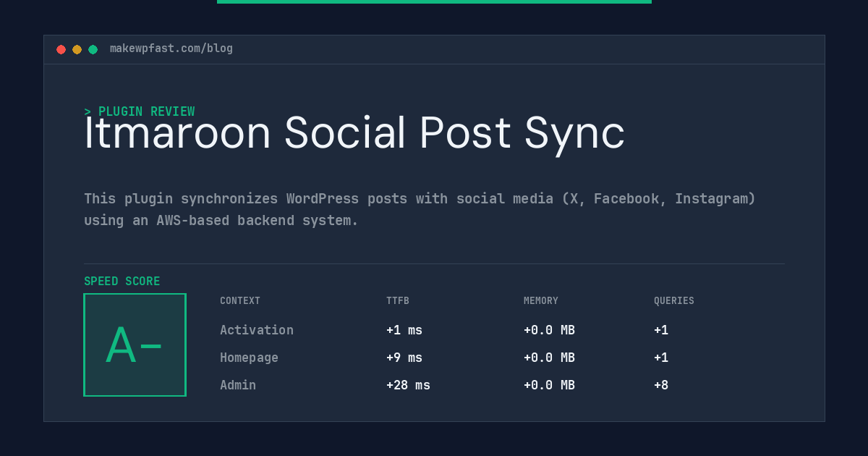Image resolution: width=868 pixels, height=456 pixels.
Task: Click the red window dot
Action: [x=61, y=49]
